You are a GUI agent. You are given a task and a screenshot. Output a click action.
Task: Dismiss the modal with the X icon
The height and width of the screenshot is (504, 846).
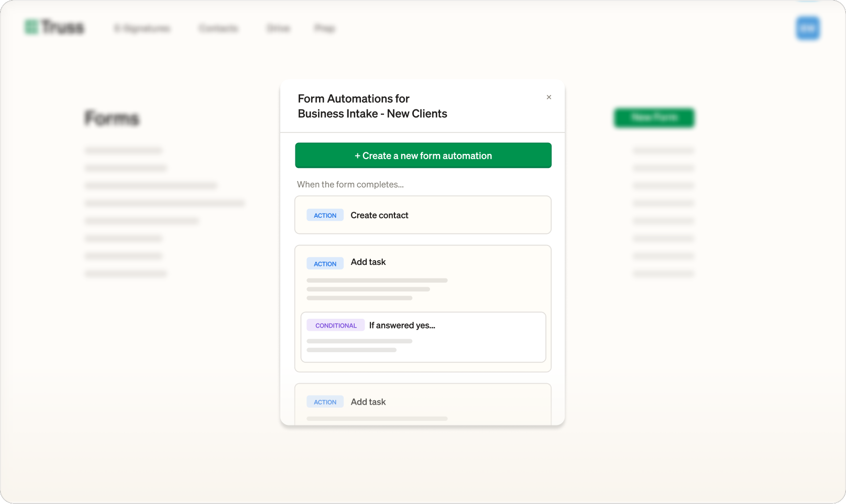549,97
